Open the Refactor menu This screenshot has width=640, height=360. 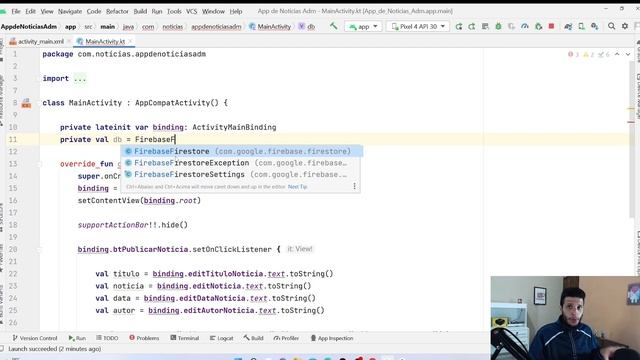pyautogui.click(x=117, y=11)
